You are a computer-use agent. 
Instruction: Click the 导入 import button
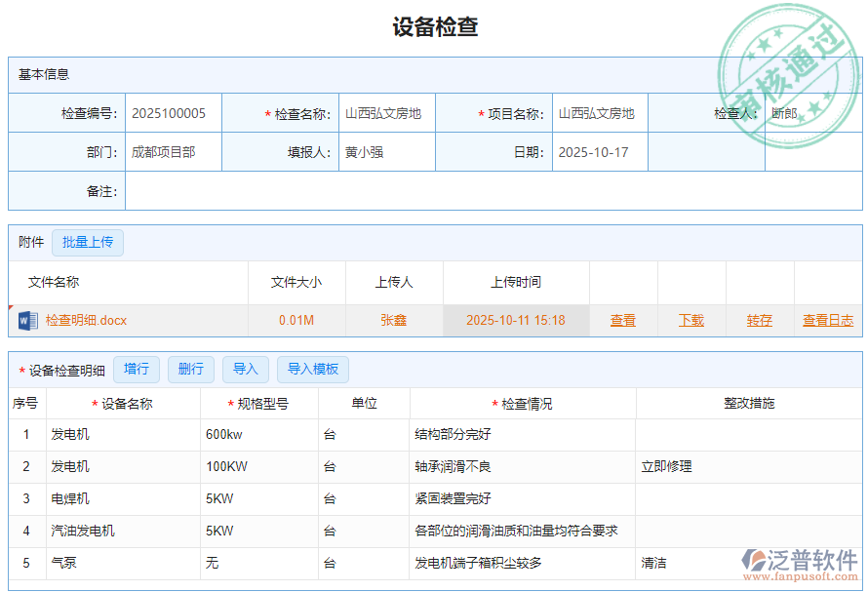[245, 369]
